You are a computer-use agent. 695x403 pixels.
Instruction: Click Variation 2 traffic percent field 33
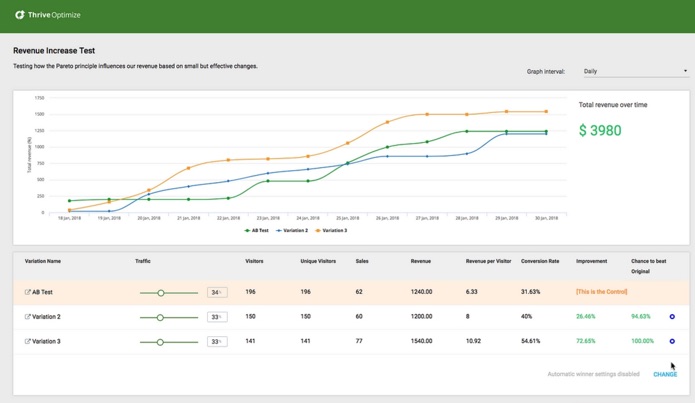point(217,317)
